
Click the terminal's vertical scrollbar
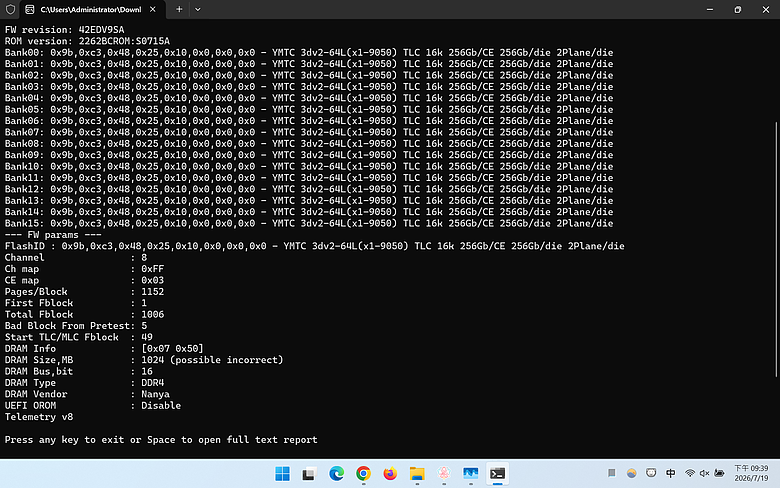pyautogui.click(x=776, y=249)
